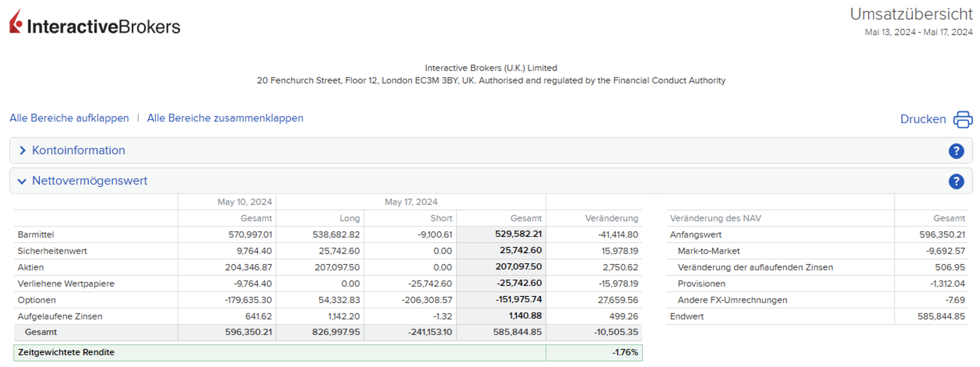Open the Kontoinformation header title

click(79, 150)
